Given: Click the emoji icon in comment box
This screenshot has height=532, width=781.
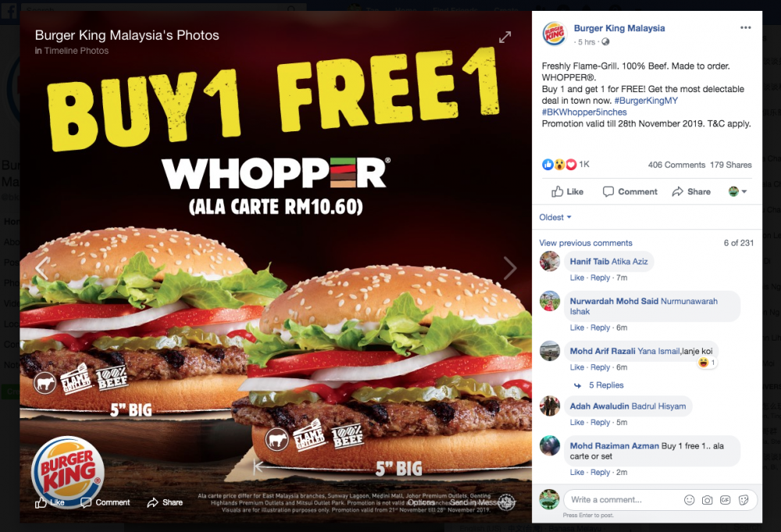Looking at the screenshot, I should pos(690,500).
